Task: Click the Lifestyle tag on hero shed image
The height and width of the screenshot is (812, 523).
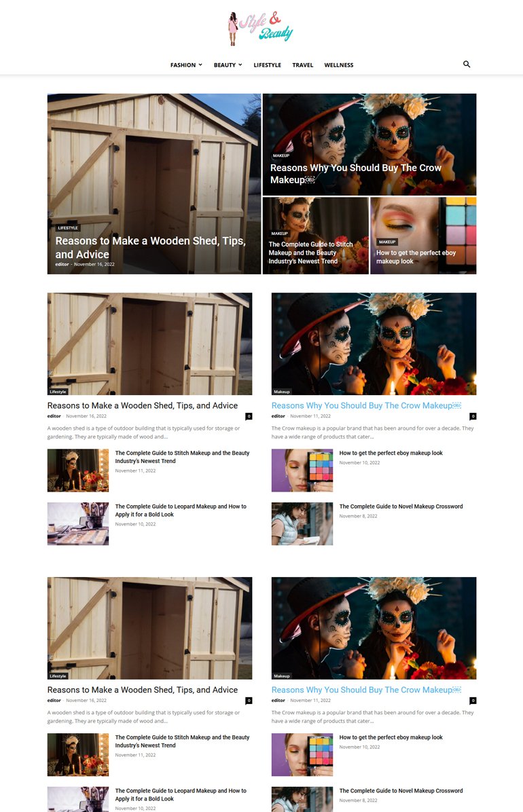Action: coord(68,228)
